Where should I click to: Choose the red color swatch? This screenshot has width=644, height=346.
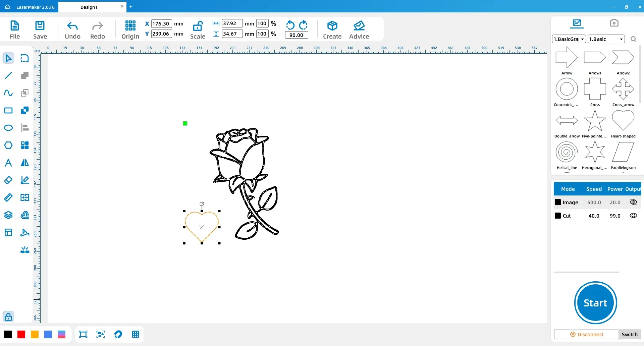pos(21,334)
